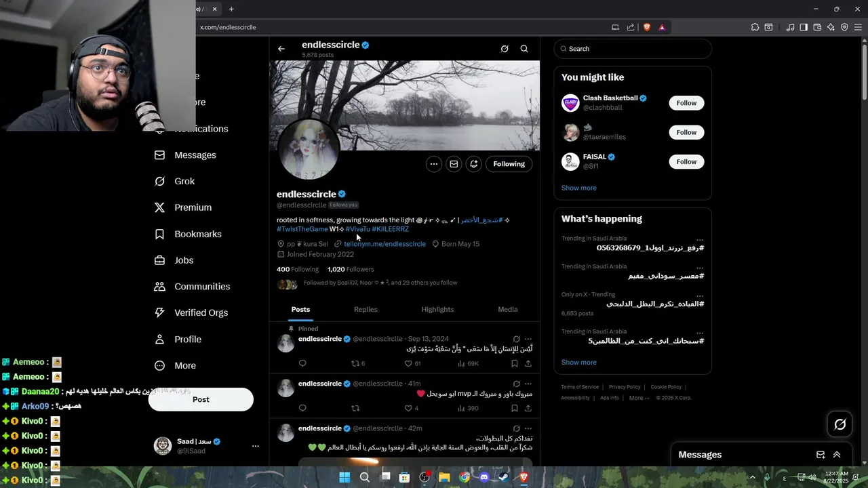Bookmark the pinned post
The width and height of the screenshot is (868, 488).
pyautogui.click(x=514, y=363)
